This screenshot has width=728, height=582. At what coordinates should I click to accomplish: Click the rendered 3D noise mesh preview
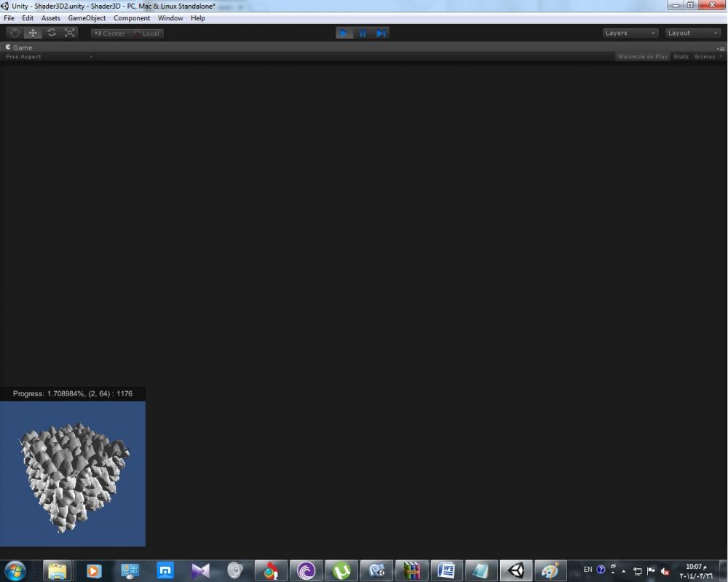[x=74, y=475]
